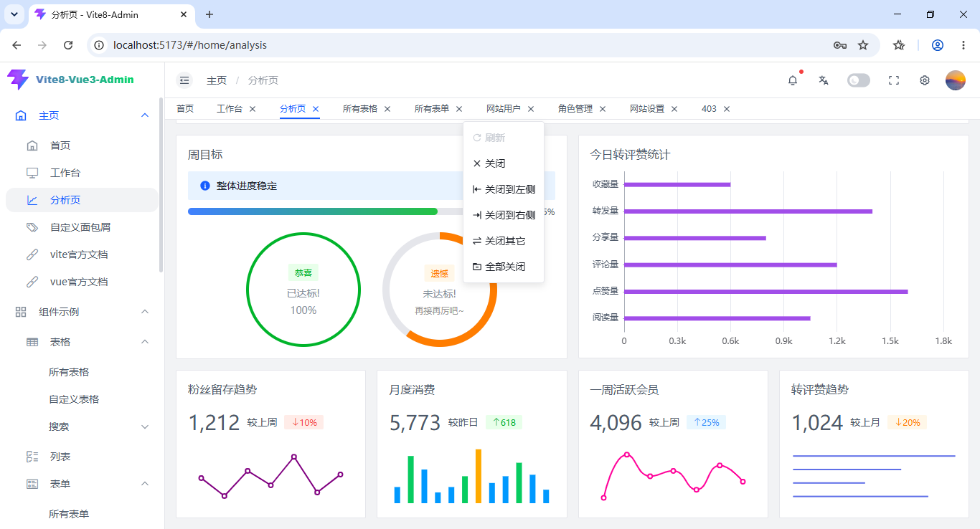The width and height of the screenshot is (980, 529).
Task: Switch to the 首页 tab
Action: [x=185, y=109]
